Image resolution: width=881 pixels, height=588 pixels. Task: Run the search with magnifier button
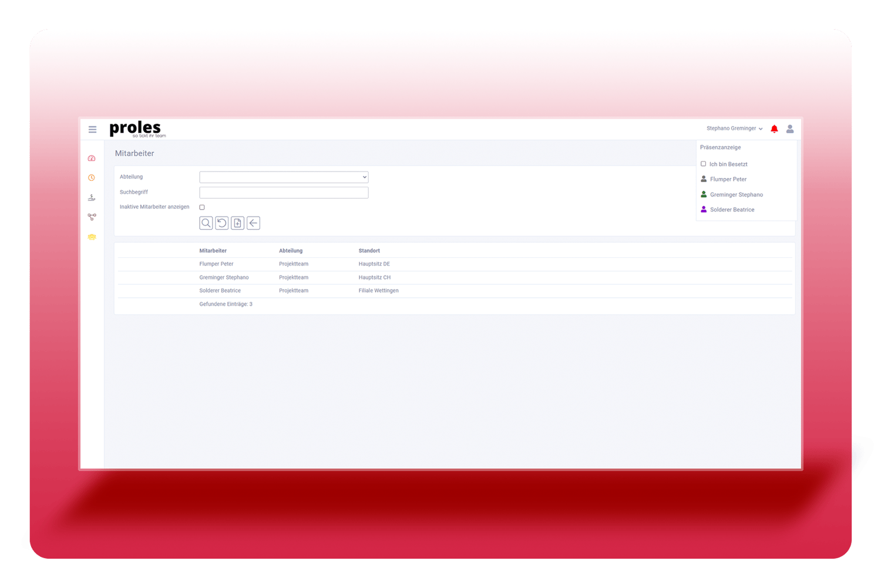206,223
